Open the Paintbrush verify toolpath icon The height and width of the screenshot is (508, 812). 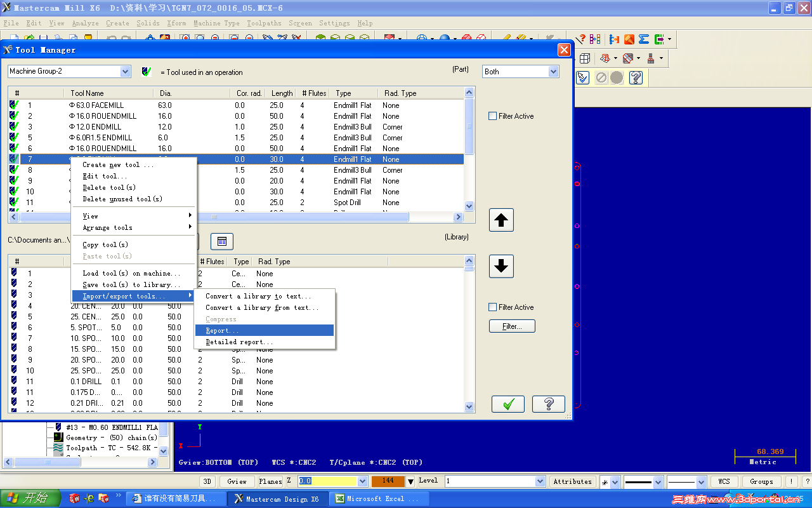coord(629,39)
